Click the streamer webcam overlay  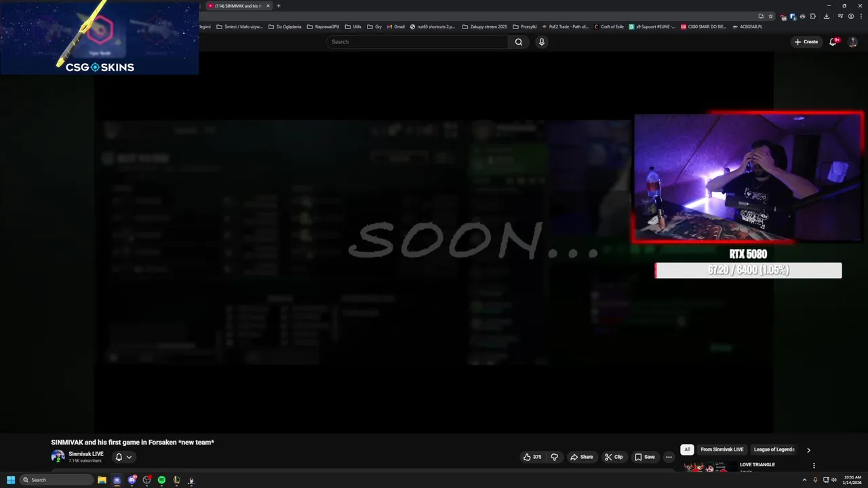[747, 178]
